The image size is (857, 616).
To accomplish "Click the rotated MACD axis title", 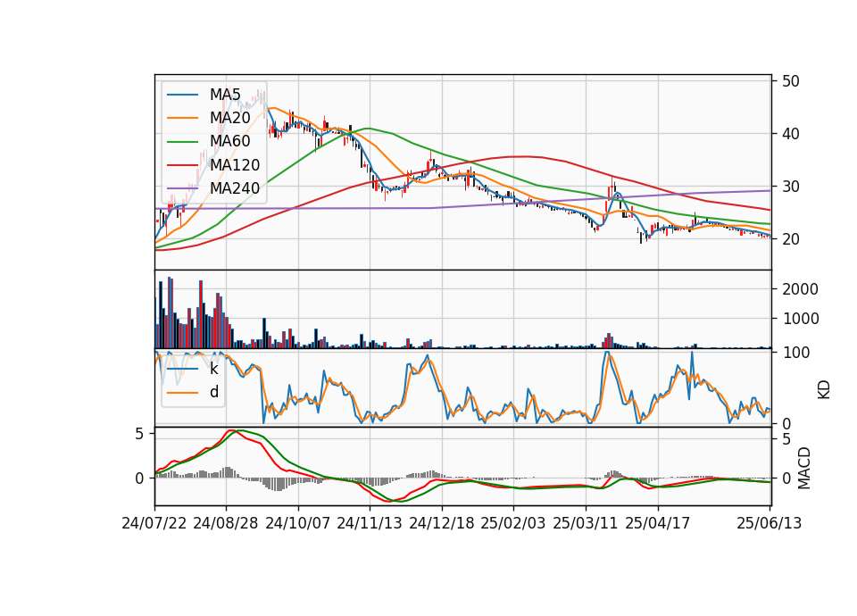I will pos(803,468).
